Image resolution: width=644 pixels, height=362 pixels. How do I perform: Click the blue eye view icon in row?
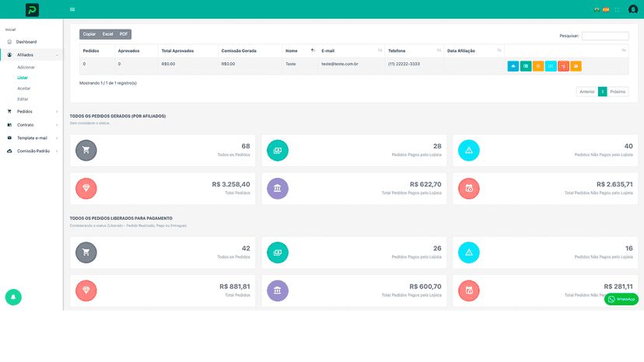[513, 66]
